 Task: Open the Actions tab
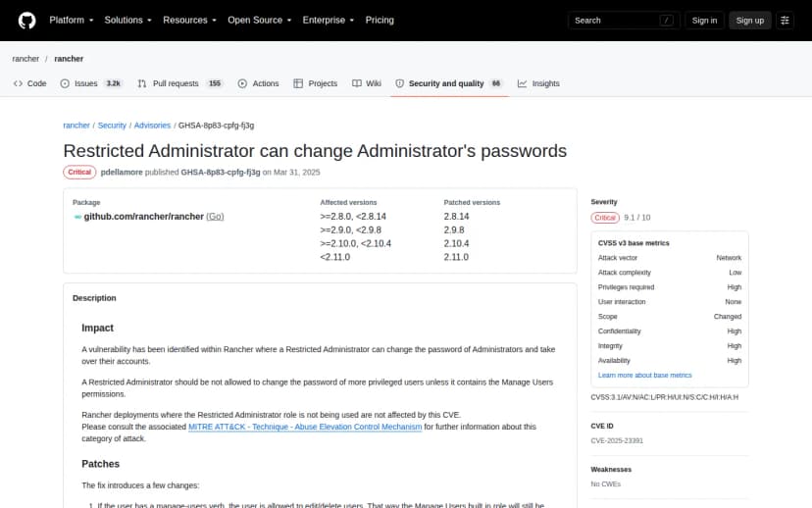(259, 83)
